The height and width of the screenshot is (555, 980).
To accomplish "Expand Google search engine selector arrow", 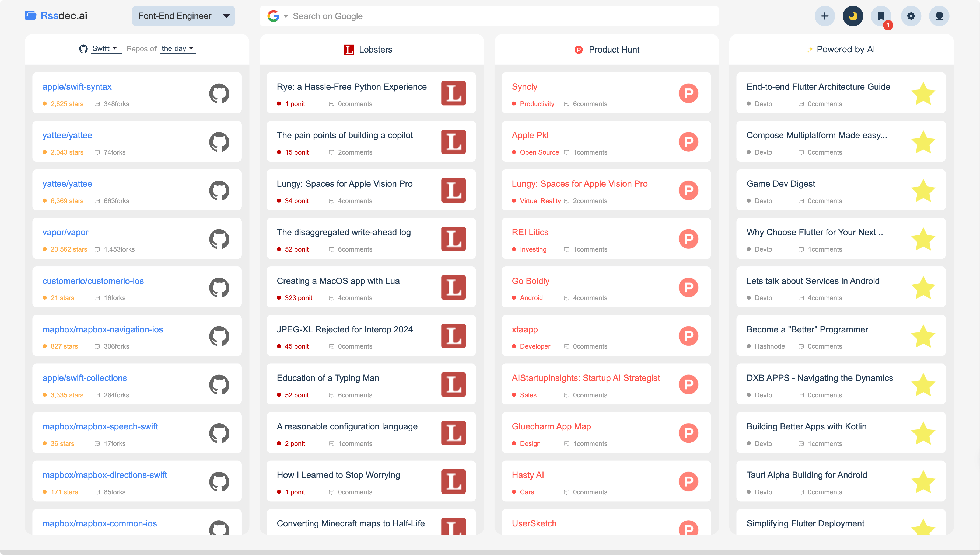I will pyautogui.click(x=286, y=16).
